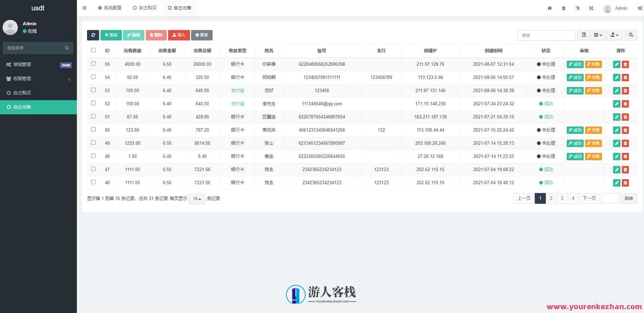The width and height of the screenshot is (644, 313).
Task: Delete row ID 47 with the red trash icon
Action: [625, 169]
